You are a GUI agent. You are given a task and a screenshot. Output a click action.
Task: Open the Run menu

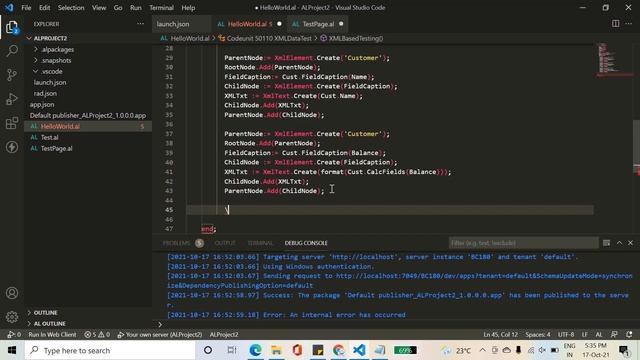click(x=136, y=8)
